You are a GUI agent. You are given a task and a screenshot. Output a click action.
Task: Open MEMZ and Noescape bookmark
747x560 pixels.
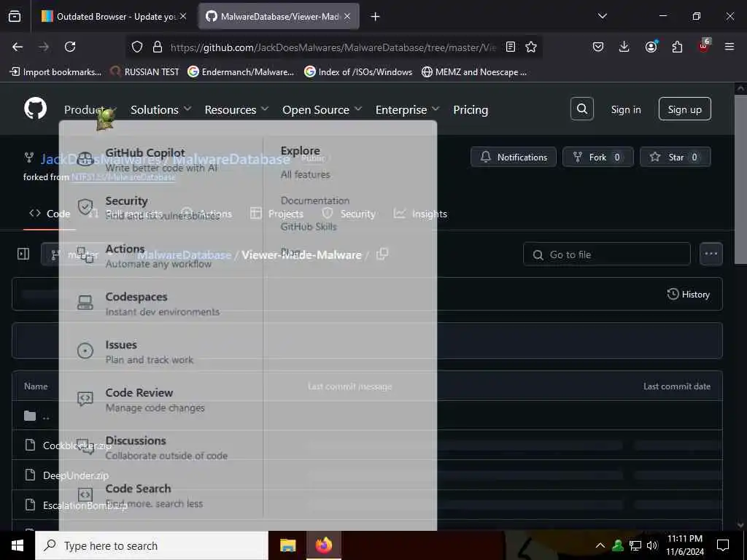474,72
